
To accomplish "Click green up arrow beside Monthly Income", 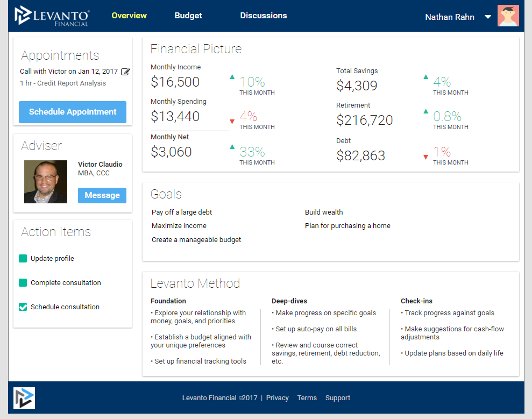I will point(232,77).
